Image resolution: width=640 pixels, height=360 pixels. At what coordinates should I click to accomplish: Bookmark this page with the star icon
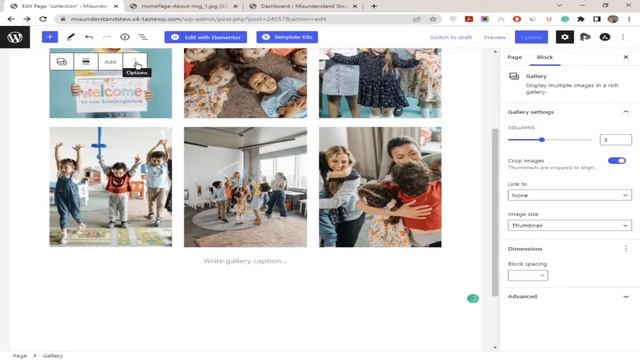point(433,19)
